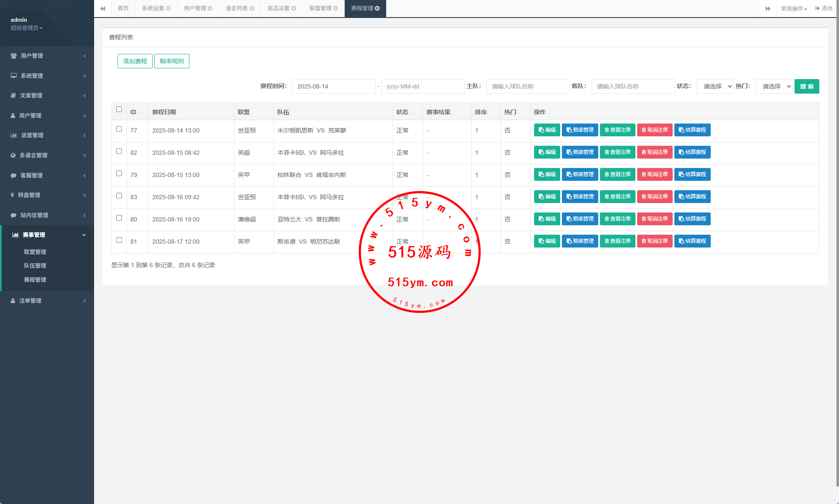Open the 状态 status dropdown
The image size is (839, 504).
(715, 86)
